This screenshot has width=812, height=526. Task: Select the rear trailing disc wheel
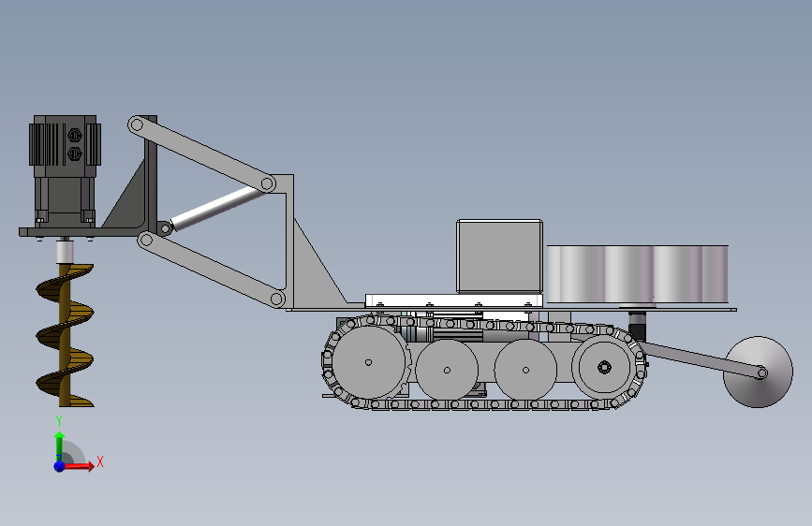click(758, 372)
